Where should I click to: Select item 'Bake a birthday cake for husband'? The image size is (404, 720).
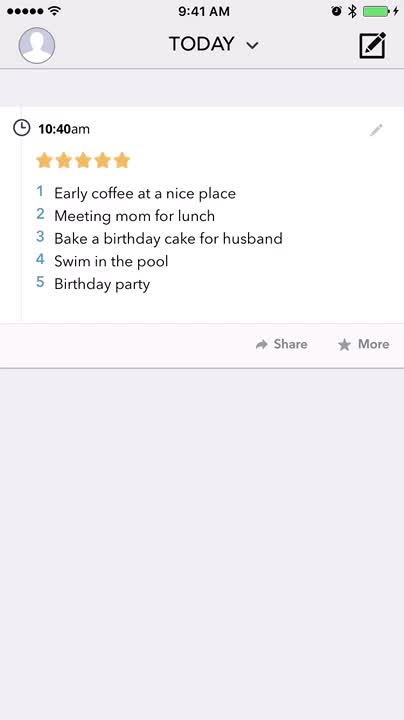pos(168,238)
